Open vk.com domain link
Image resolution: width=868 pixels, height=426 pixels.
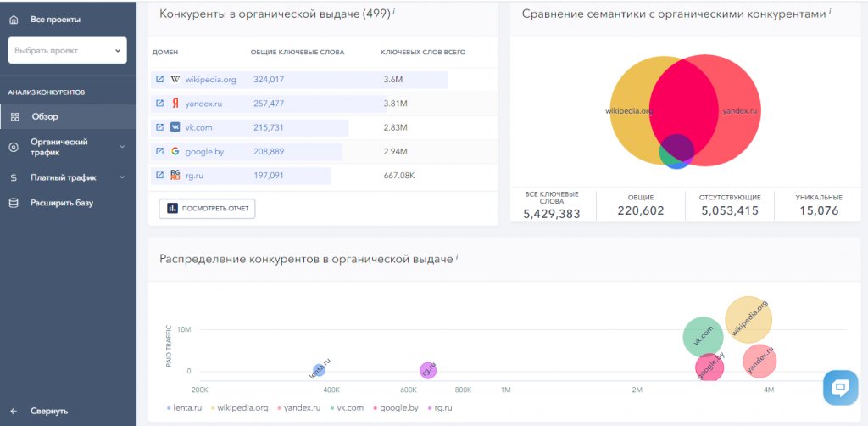[x=198, y=127]
